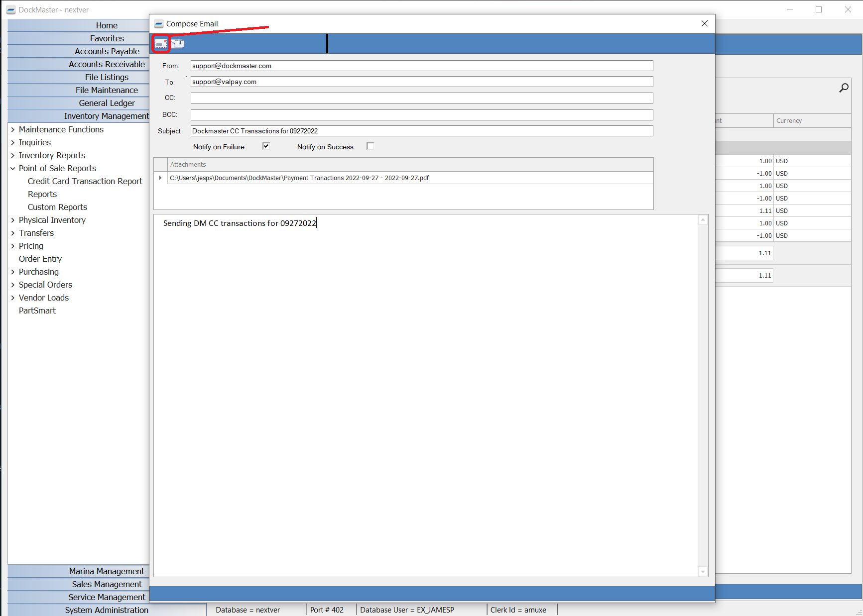Click the Attachments column header
863x616 pixels.
point(410,164)
